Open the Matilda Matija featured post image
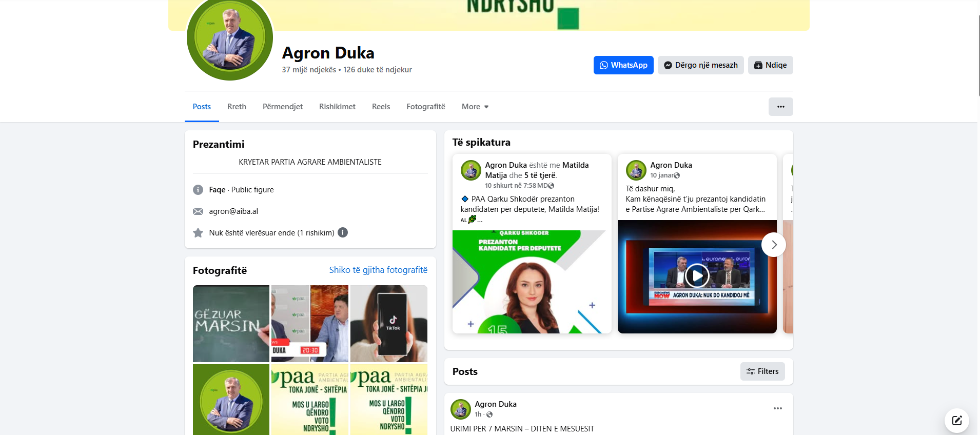 pos(532,282)
